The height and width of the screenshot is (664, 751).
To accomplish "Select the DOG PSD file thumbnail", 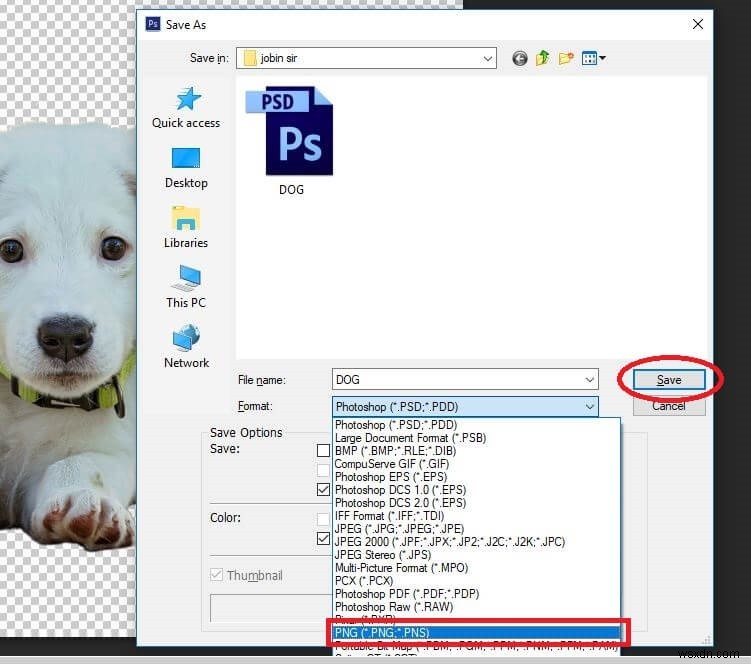I will (290, 140).
